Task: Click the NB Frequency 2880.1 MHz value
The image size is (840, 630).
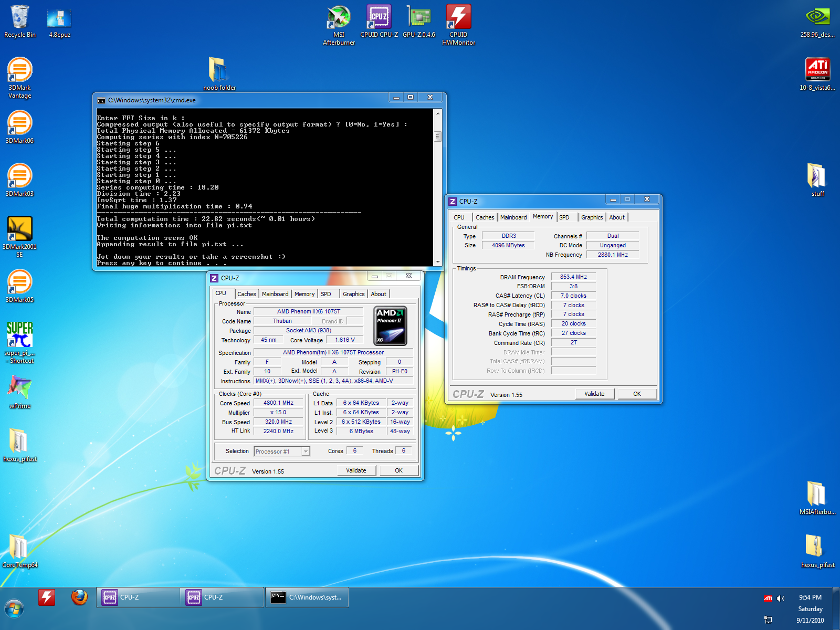Action: (613, 255)
